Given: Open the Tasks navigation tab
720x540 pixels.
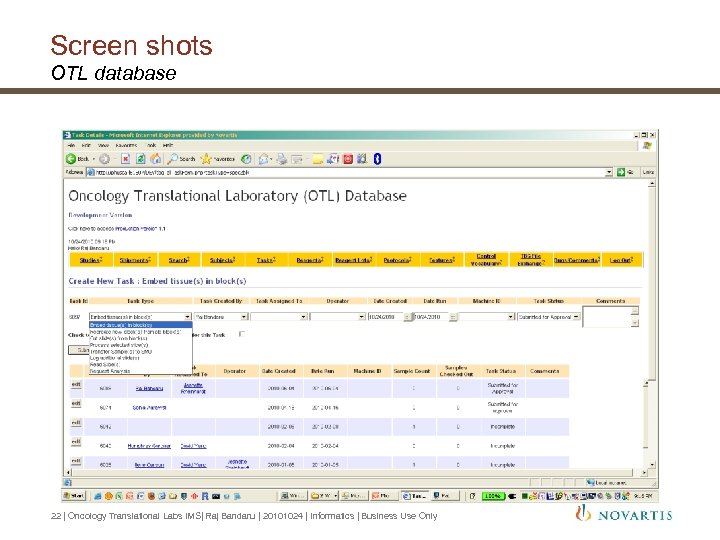Looking at the screenshot, I should [x=266, y=260].
